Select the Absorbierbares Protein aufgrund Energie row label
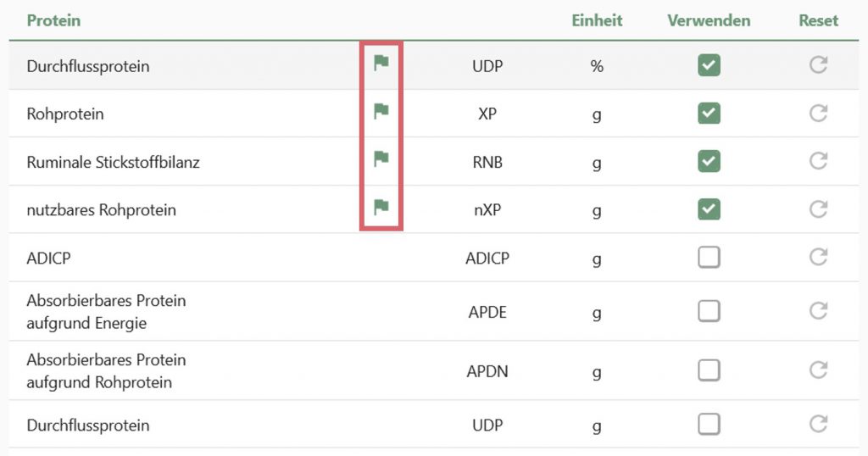Screen dimensions: 868x456 click(x=106, y=312)
